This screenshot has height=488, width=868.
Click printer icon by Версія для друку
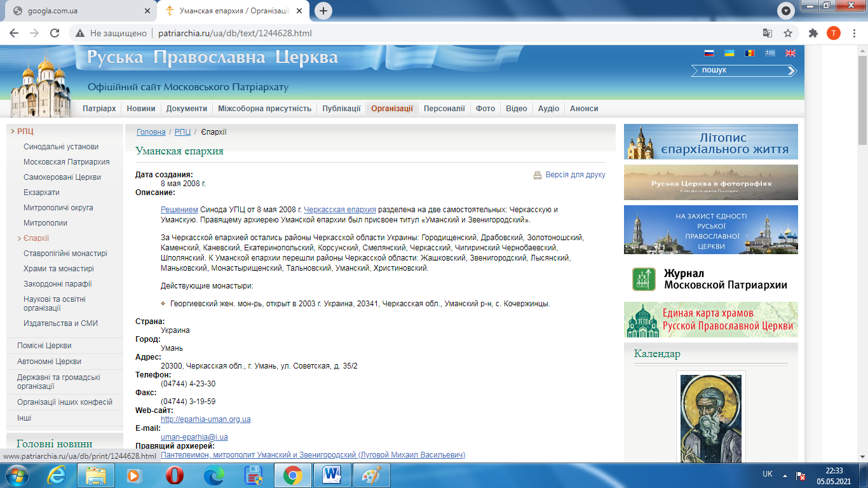pyautogui.click(x=538, y=175)
